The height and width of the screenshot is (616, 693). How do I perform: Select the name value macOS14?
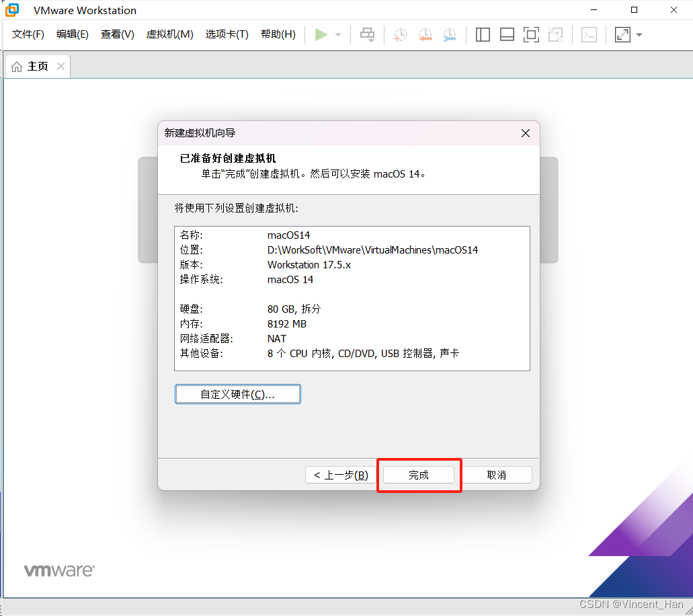coord(288,235)
